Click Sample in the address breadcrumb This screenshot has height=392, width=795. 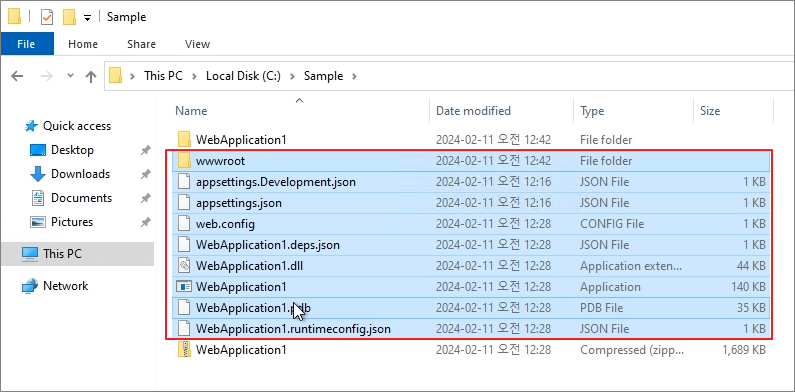(x=323, y=76)
